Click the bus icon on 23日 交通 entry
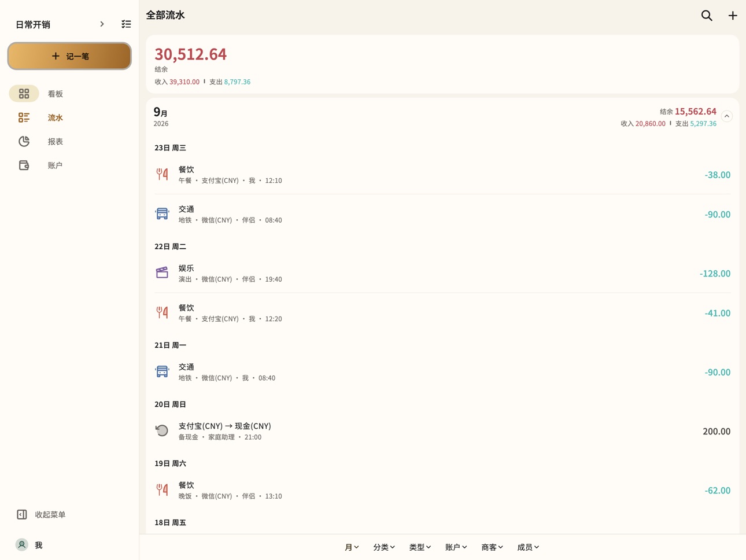 162,214
